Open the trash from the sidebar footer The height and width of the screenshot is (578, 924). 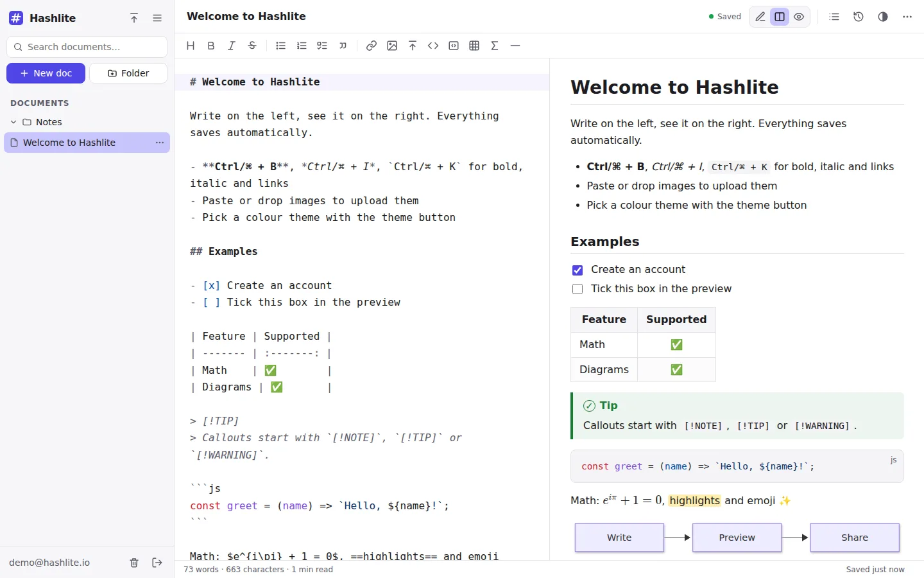(134, 563)
